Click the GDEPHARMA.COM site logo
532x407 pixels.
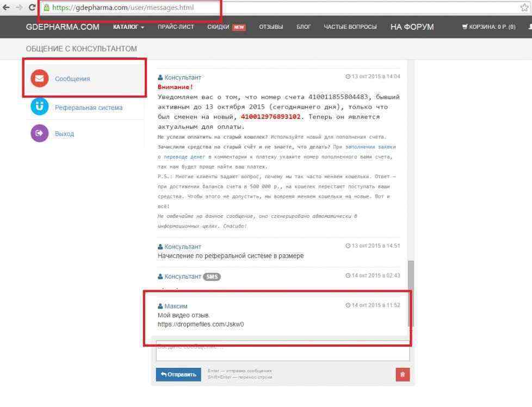tap(63, 27)
